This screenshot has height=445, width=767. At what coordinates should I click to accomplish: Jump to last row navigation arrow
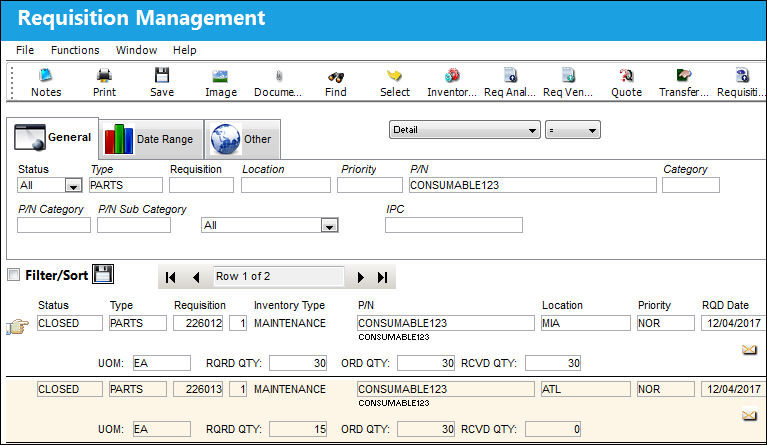coord(383,277)
